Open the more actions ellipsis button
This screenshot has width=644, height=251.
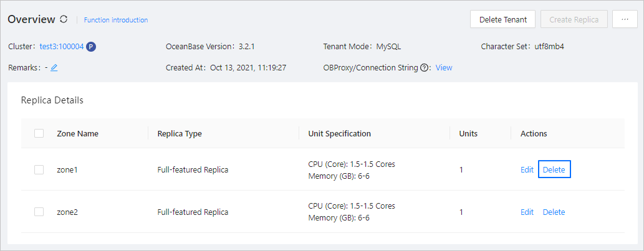coord(625,19)
